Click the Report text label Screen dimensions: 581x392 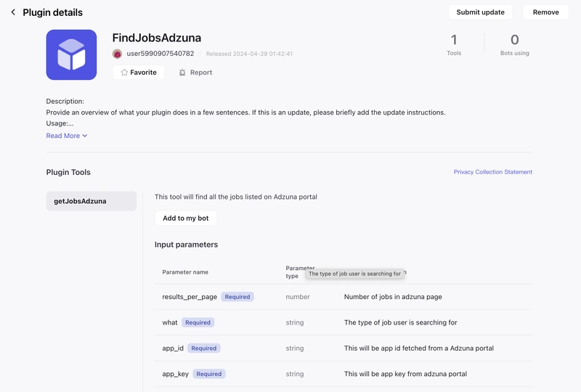(201, 73)
